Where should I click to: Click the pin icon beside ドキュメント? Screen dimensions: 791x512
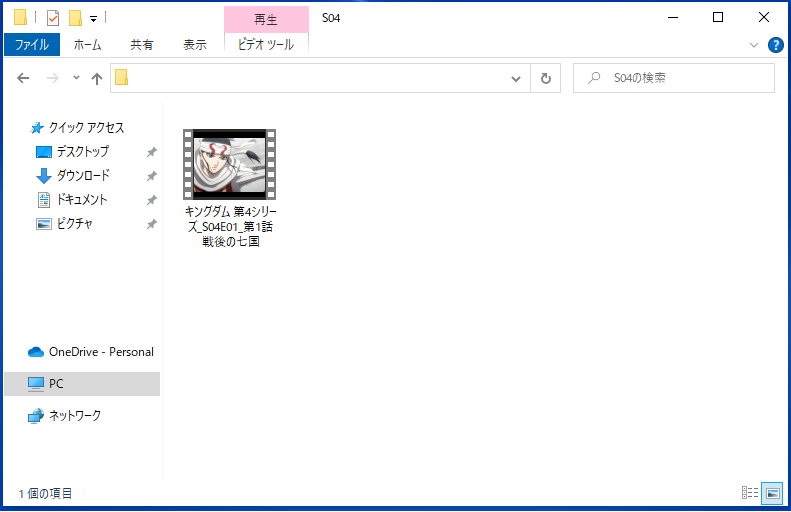[151, 200]
